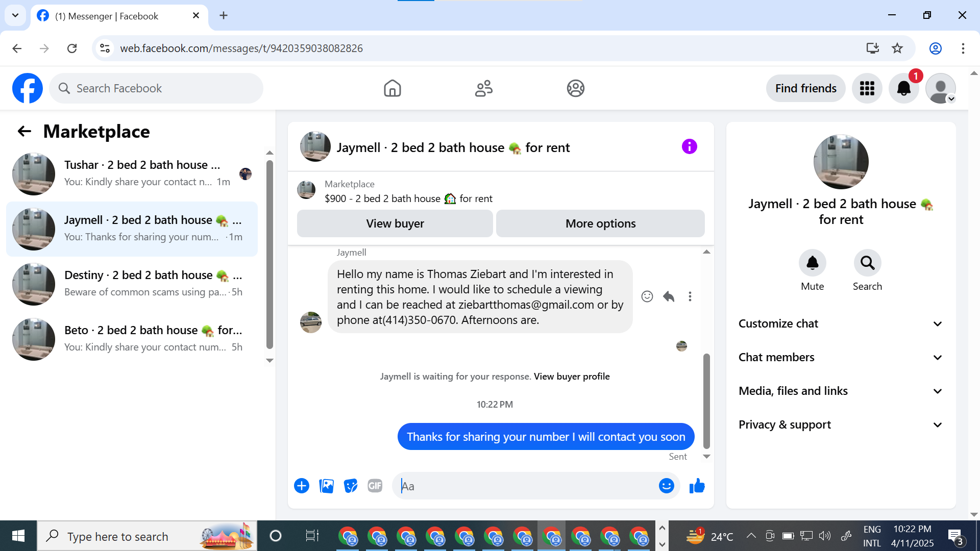Choose a GIF in composer
This screenshot has height=551, width=980.
(375, 486)
